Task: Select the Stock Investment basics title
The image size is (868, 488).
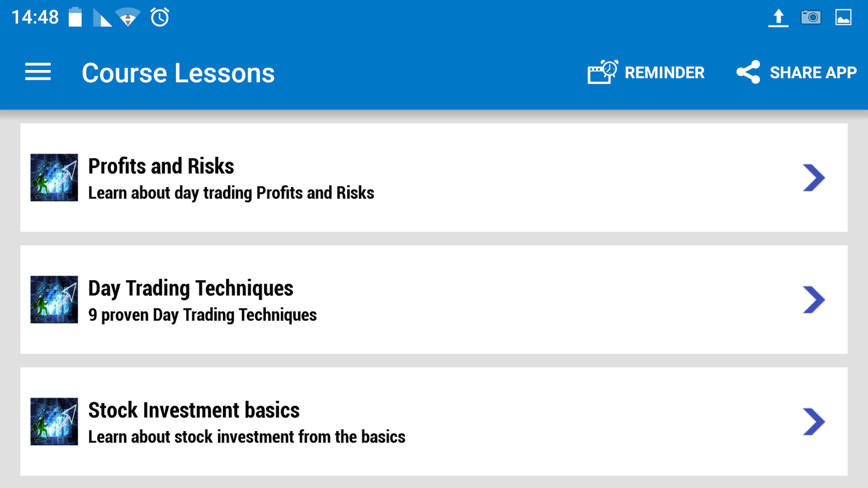Action: (x=194, y=410)
